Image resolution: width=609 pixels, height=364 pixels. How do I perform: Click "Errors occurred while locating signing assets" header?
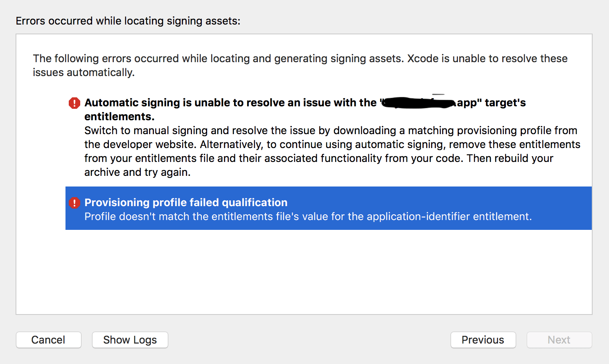point(128,21)
